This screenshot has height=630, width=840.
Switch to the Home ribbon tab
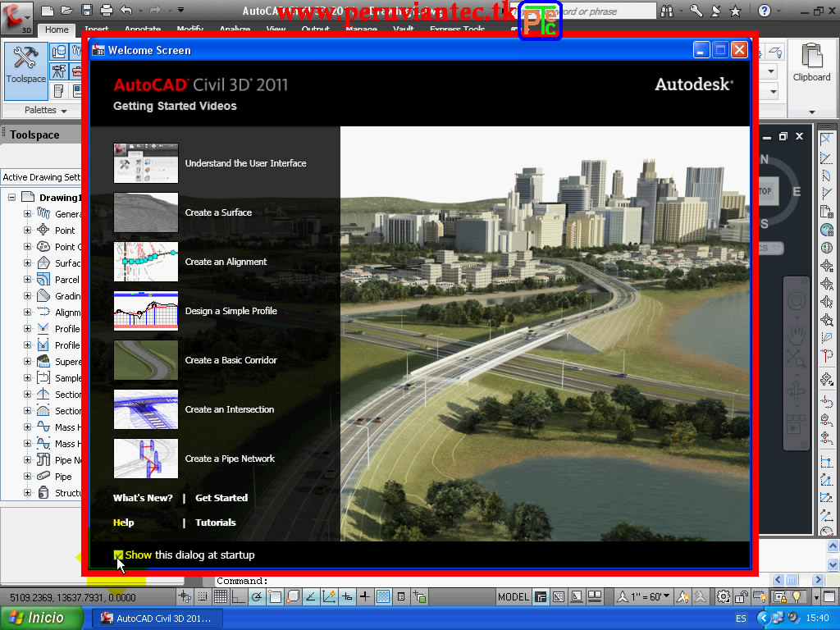pyautogui.click(x=57, y=30)
